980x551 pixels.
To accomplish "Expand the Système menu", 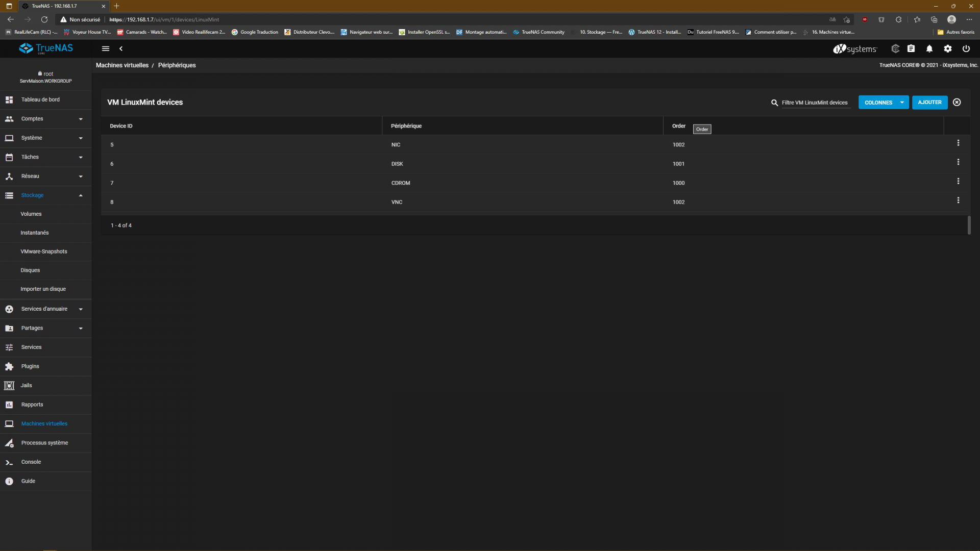I will point(45,138).
